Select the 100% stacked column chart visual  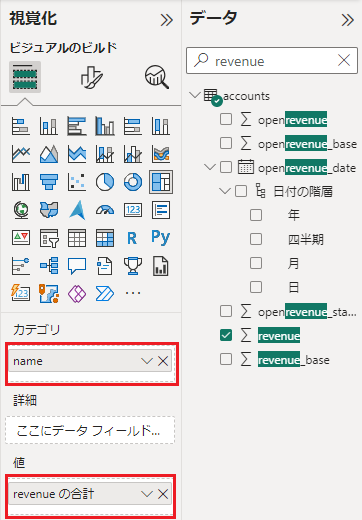pyautogui.click(x=161, y=126)
